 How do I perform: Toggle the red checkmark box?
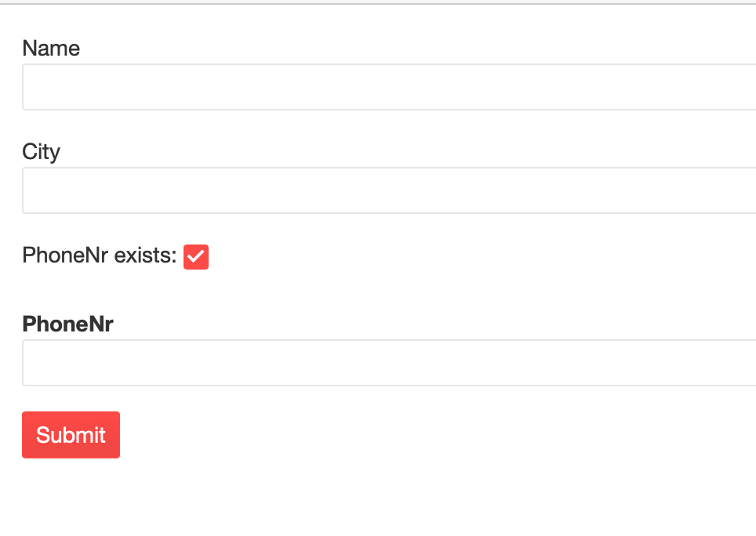coord(196,257)
